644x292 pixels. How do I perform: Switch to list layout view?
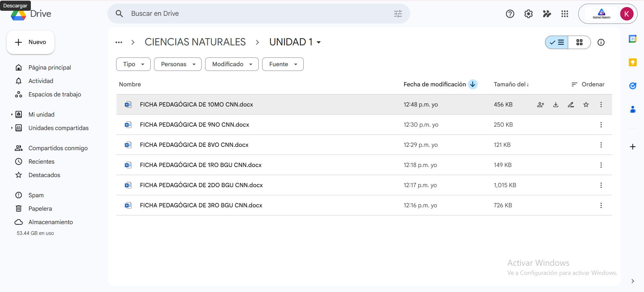point(557,42)
